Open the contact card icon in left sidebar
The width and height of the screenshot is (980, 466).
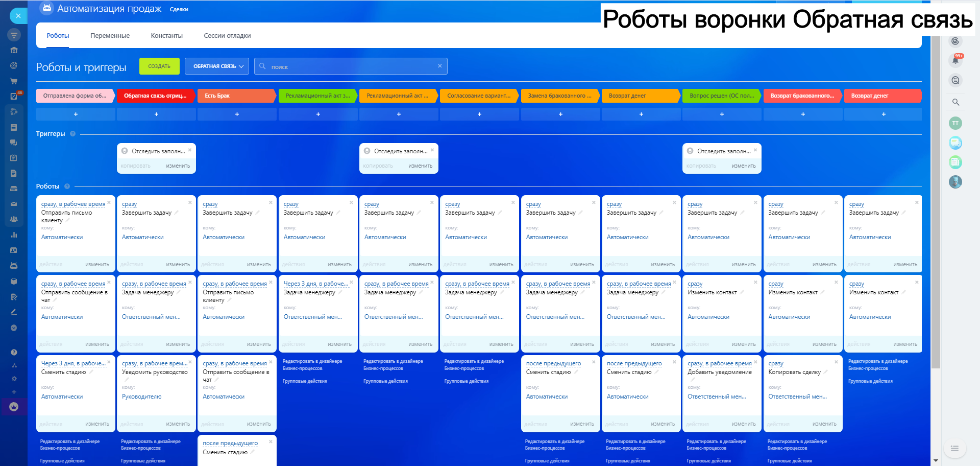point(14,250)
